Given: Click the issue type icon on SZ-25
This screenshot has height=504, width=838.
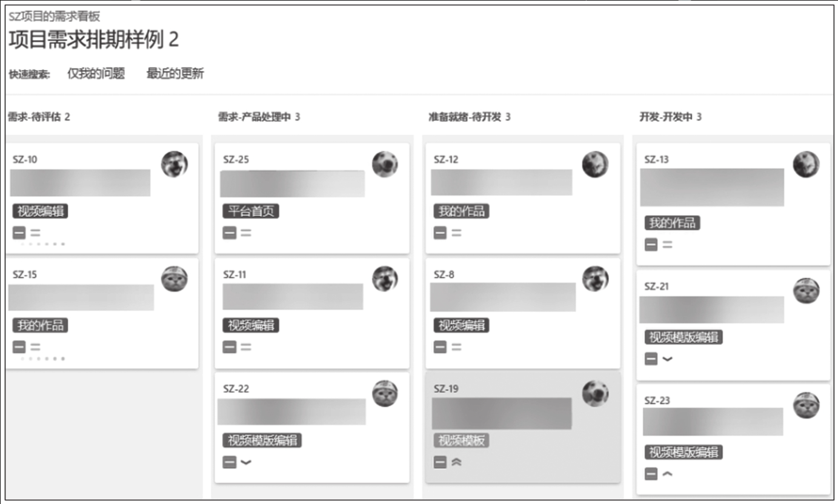Looking at the screenshot, I should (229, 233).
